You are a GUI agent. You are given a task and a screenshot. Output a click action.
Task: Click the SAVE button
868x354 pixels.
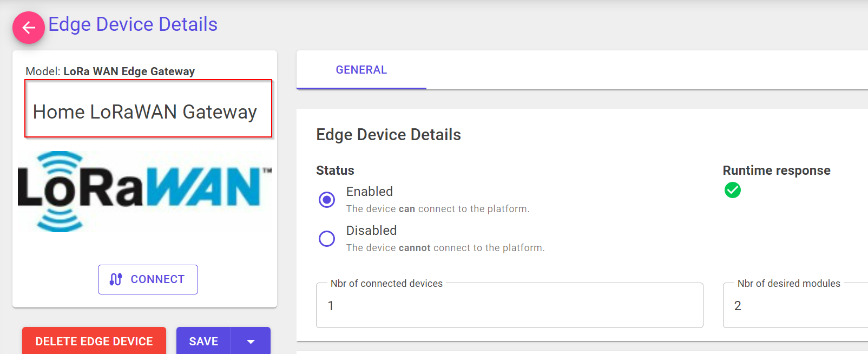(203, 341)
